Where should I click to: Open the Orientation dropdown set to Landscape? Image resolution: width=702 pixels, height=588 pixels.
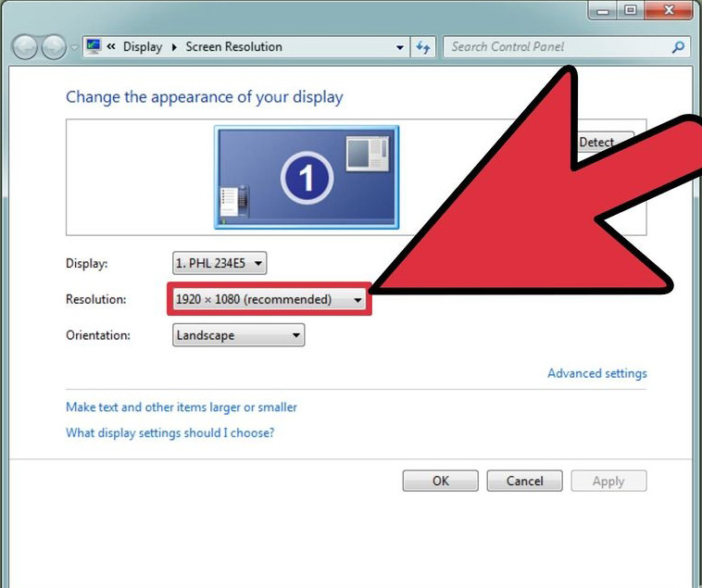[238, 335]
